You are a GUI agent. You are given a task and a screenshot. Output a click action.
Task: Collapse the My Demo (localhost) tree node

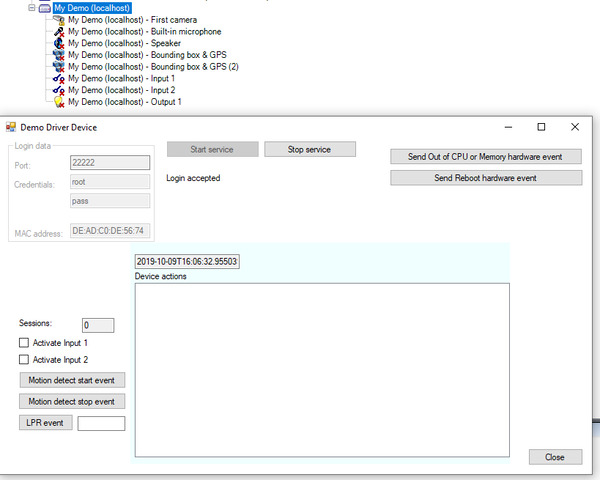tap(32, 8)
